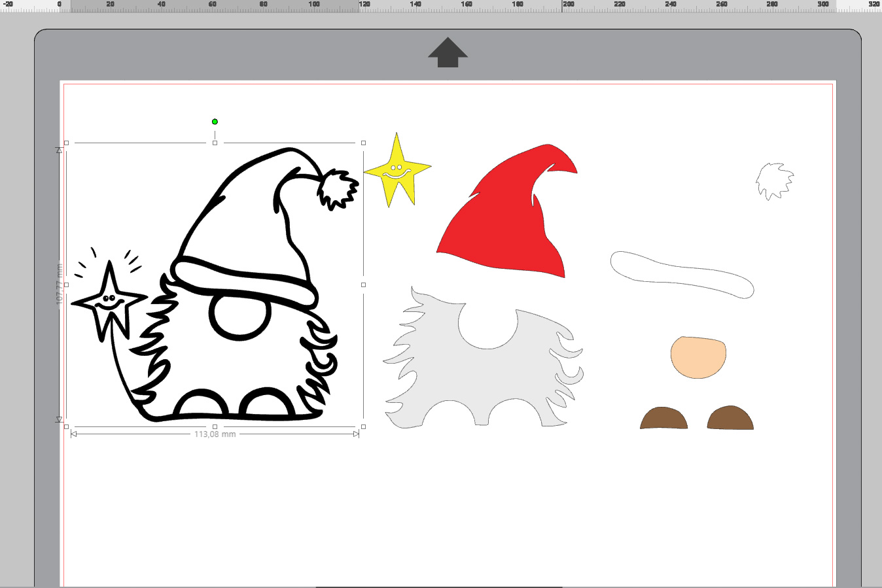Click the top-middle selection handle

215,143
